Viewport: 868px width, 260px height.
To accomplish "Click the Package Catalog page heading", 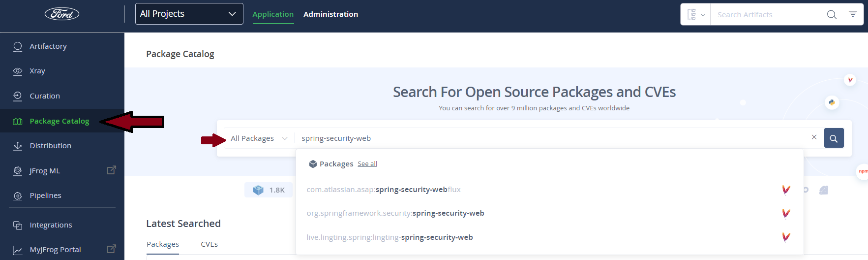I will click(180, 54).
